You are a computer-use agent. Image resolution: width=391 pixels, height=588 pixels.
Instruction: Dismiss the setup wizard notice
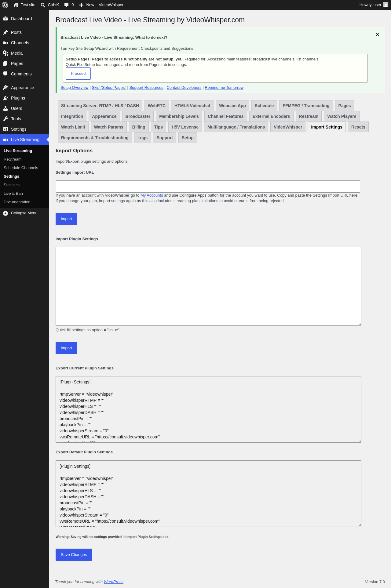click(x=378, y=34)
